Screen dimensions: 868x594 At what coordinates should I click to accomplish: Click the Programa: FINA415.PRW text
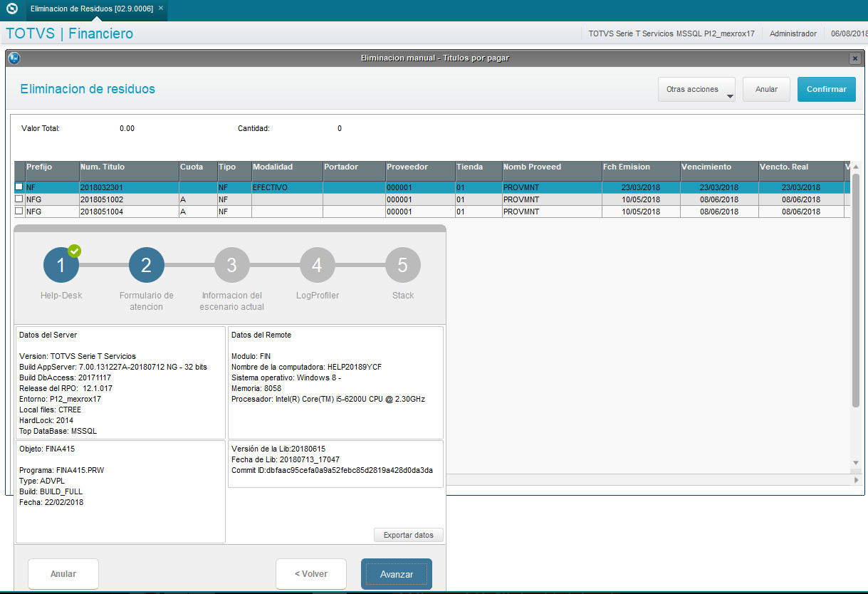[x=62, y=470]
